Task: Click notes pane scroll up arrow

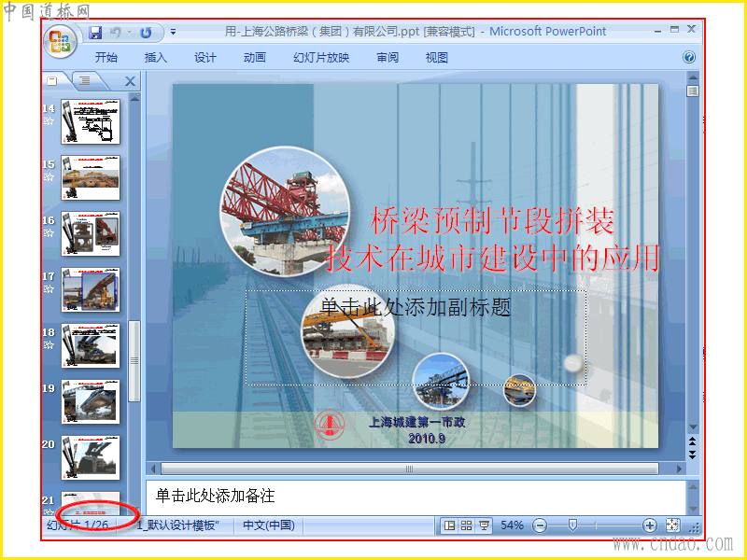Action: point(693,487)
